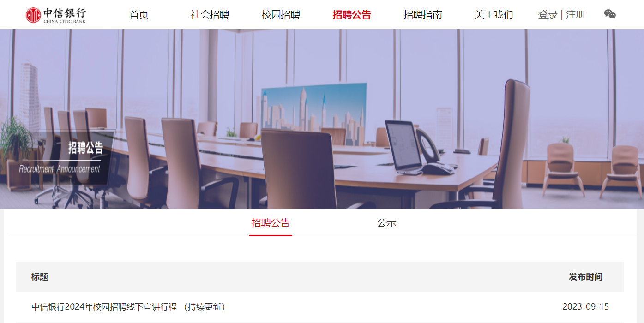This screenshot has width=644, height=323.
Task: Go to 首页 home page
Action: point(139,15)
